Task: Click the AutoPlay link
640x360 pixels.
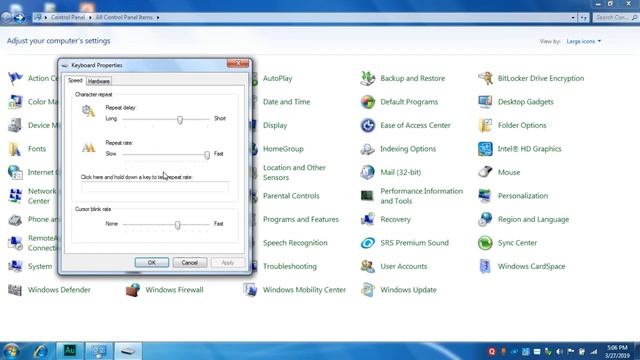Action: [278, 78]
